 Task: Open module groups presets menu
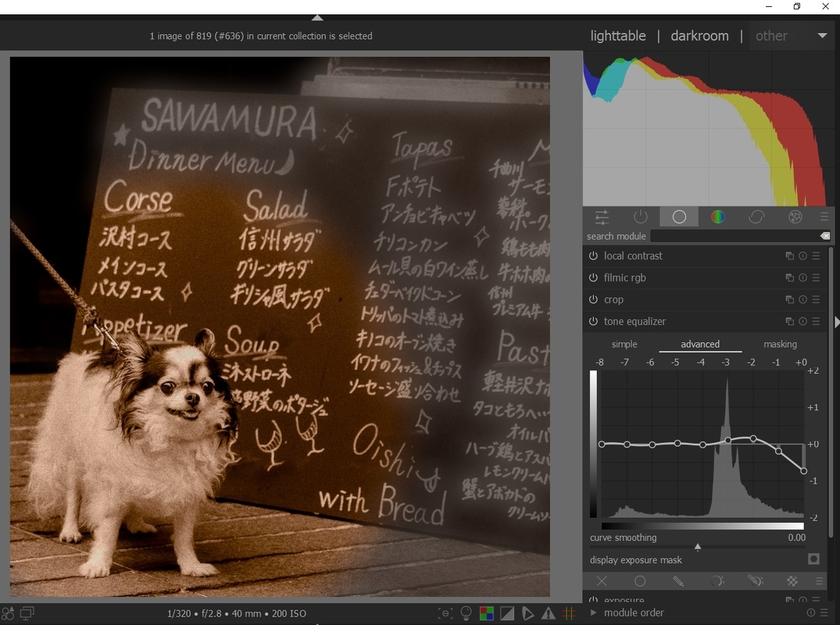click(x=824, y=217)
